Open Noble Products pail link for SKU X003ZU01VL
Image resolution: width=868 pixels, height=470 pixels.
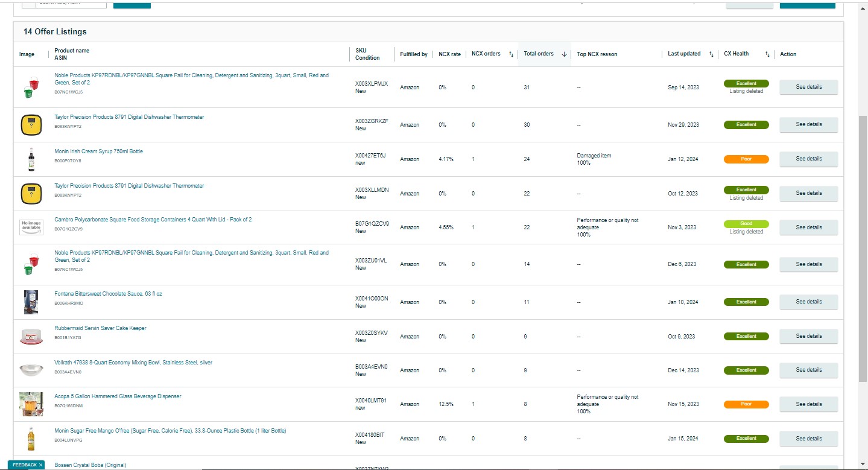tap(192, 256)
